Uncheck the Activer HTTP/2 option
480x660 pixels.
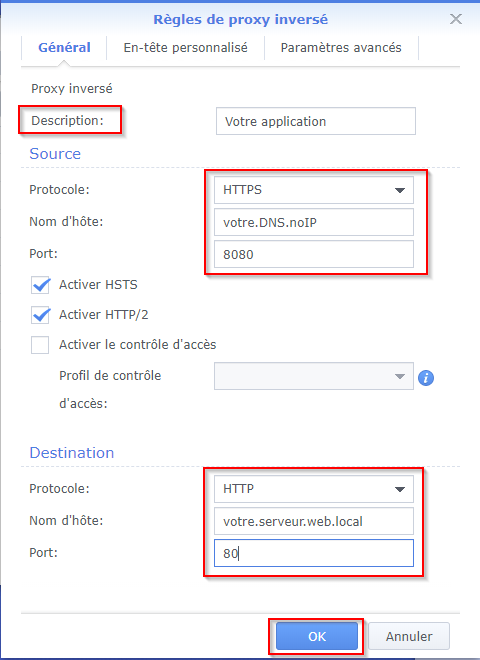pos(40,315)
